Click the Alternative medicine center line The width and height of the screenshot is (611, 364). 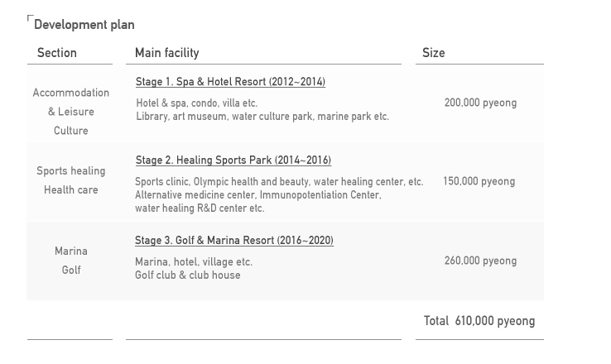point(258,194)
